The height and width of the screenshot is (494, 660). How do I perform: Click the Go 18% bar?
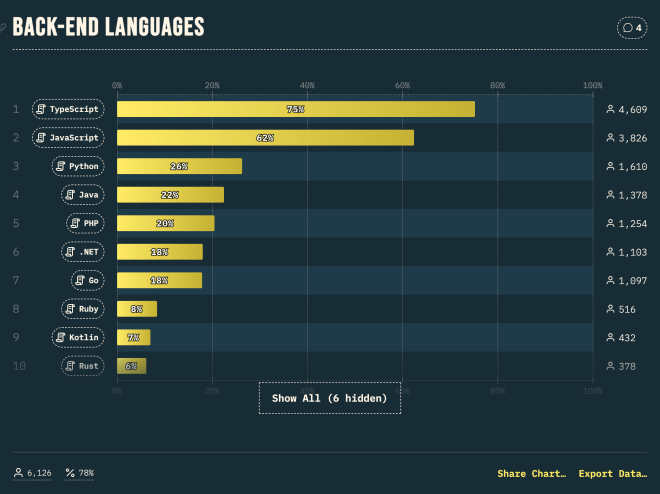click(160, 280)
